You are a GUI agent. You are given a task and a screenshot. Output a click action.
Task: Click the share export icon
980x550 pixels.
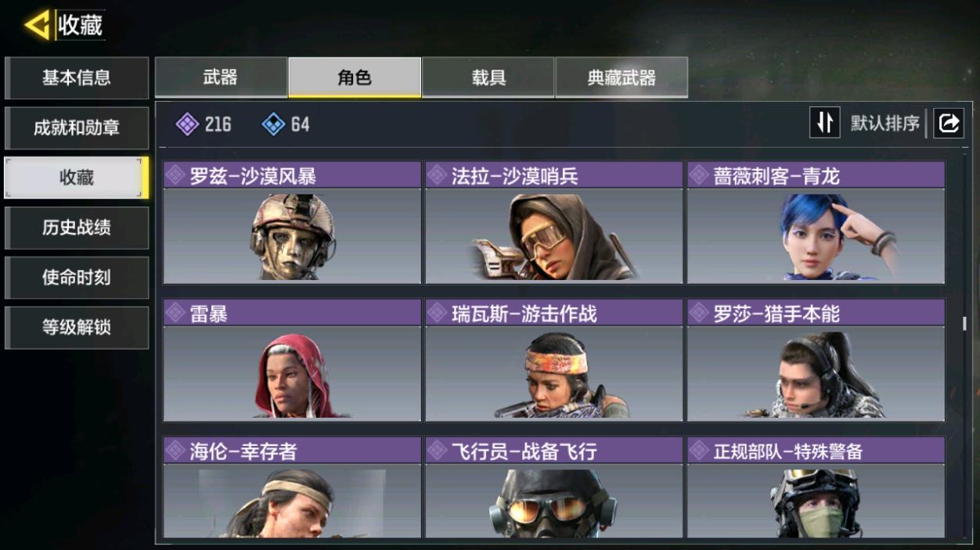[949, 123]
